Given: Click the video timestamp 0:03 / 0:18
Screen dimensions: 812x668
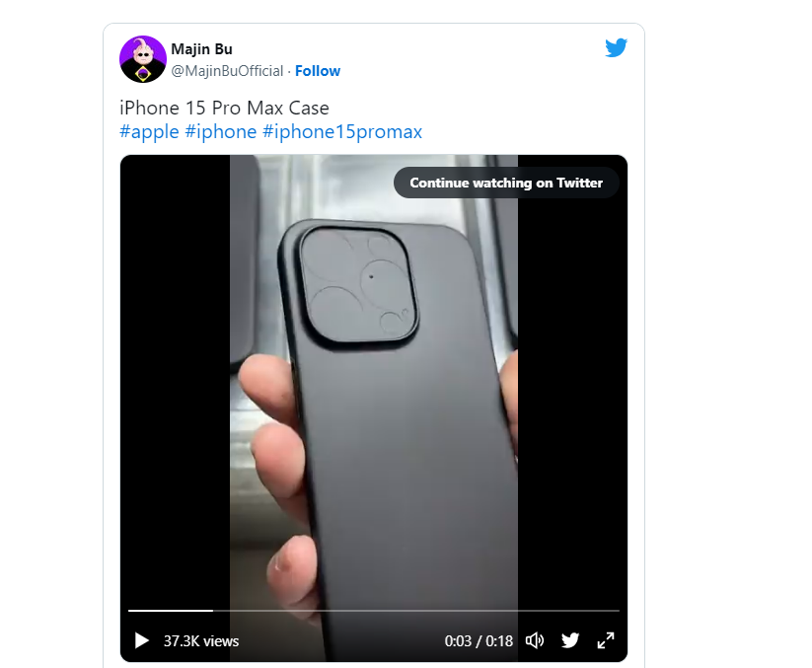Looking at the screenshot, I should click(479, 641).
